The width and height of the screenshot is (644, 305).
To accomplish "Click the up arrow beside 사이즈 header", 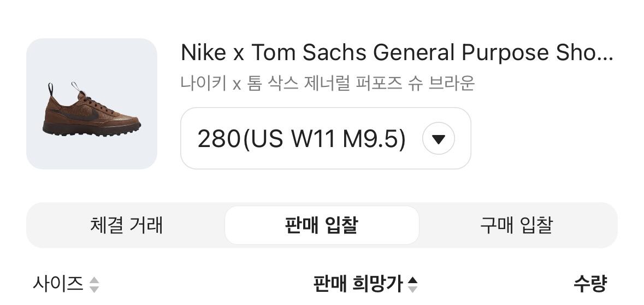I will click(94, 280).
